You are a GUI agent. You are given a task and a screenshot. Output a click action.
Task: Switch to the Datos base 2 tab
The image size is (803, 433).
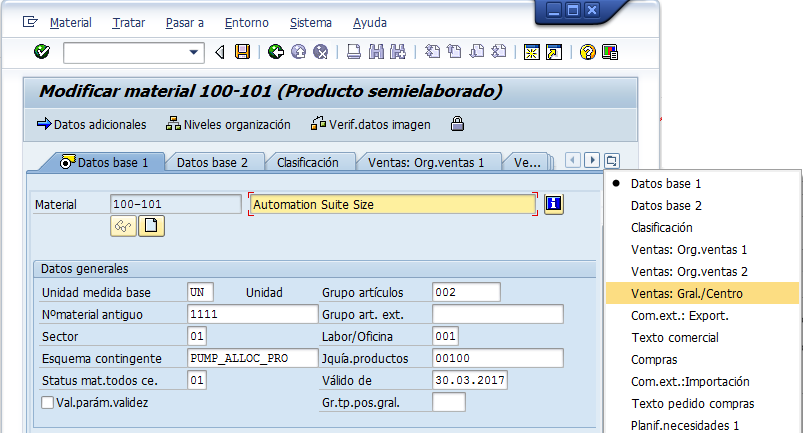tap(212, 162)
